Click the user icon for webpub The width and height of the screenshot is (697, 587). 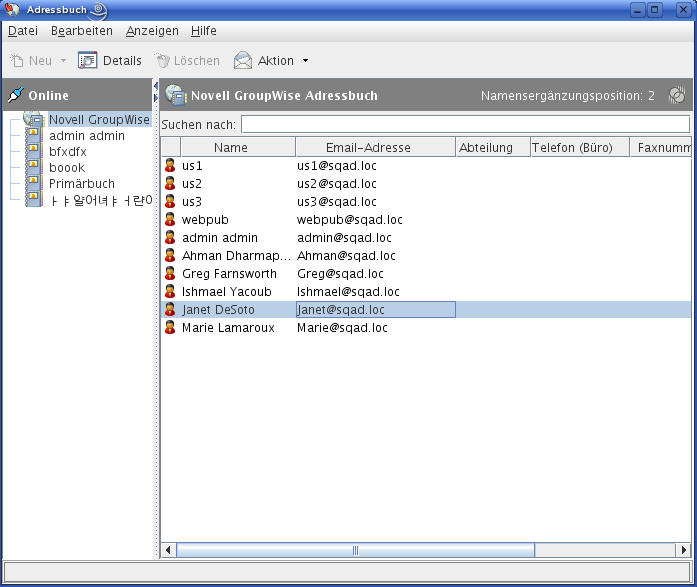tap(170, 219)
